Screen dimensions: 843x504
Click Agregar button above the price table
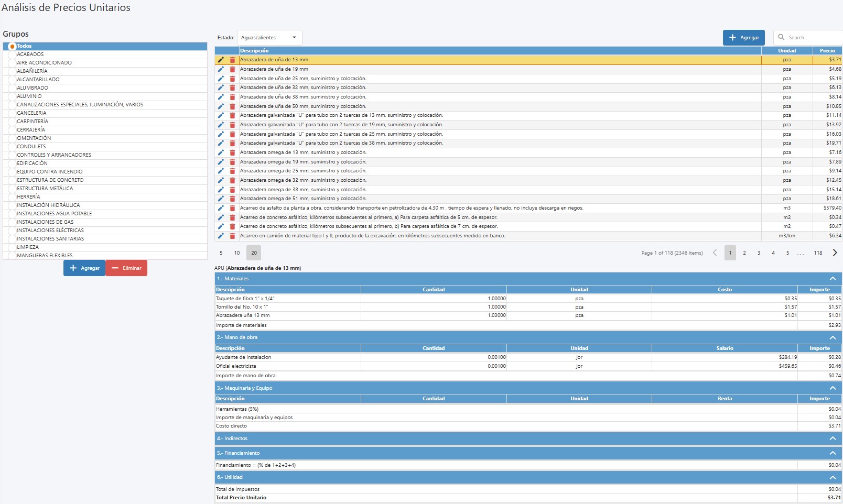click(743, 38)
